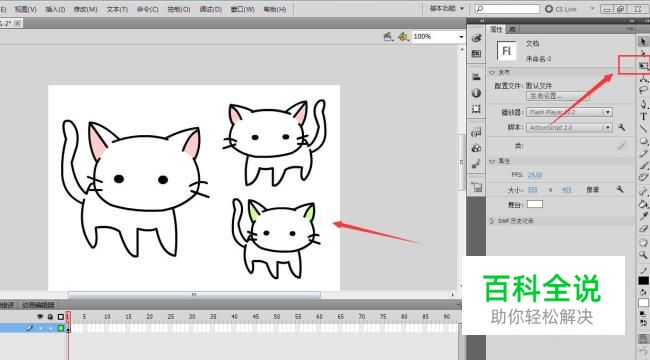Open the Transform panel icon in dock
The width and height of the screenshot is (650, 360).
coord(476,109)
